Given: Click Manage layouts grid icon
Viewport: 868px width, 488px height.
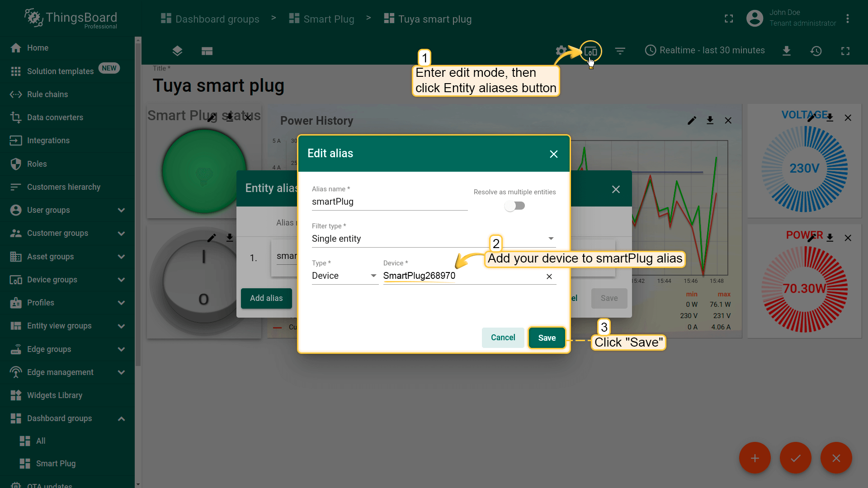Looking at the screenshot, I should (207, 51).
